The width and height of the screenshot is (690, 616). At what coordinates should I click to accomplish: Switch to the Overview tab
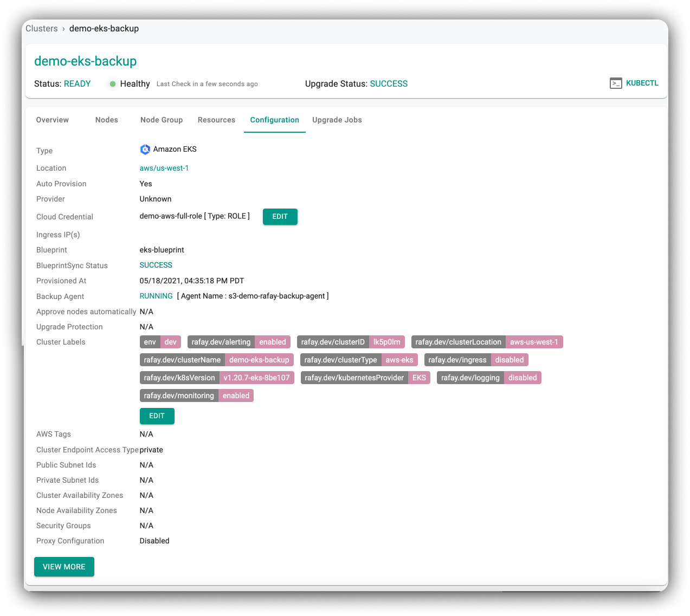[x=53, y=120]
